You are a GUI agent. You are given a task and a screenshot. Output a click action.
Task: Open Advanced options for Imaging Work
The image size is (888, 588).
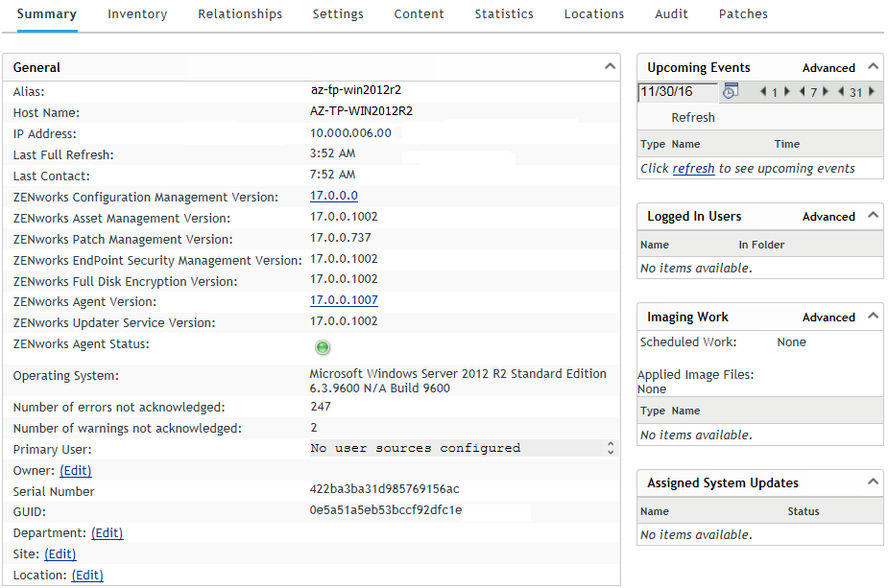[x=828, y=318]
